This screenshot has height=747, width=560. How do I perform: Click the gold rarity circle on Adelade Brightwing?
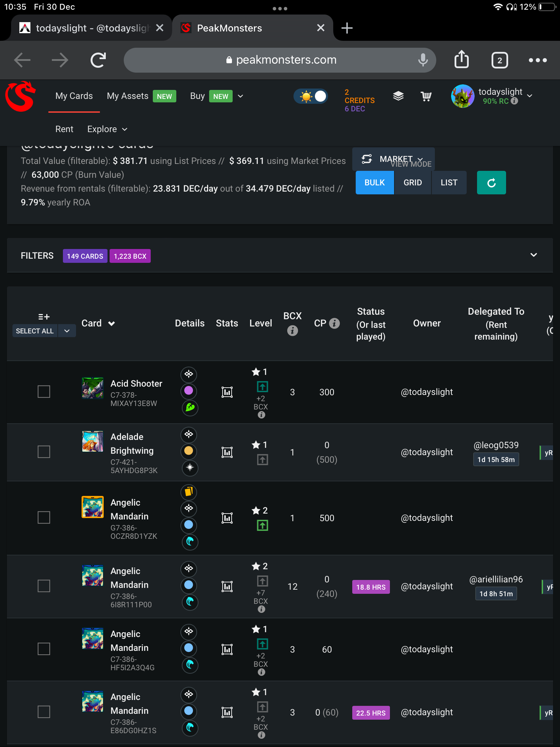pyautogui.click(x=189, y=451)
